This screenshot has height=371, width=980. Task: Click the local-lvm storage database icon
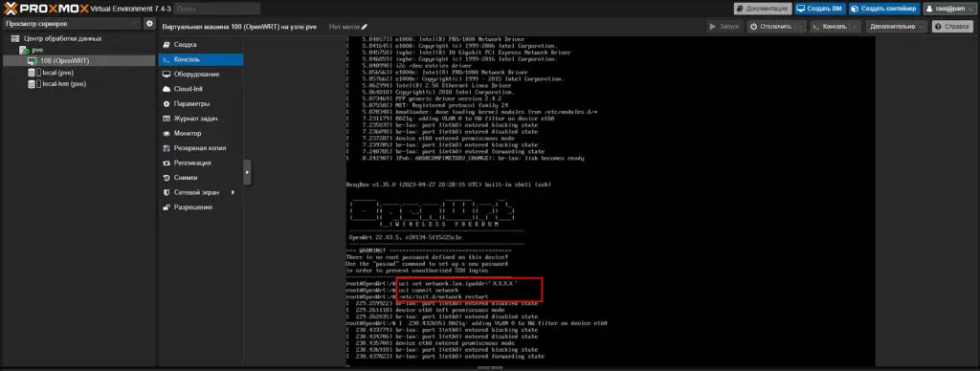click(x=33, y=84)
